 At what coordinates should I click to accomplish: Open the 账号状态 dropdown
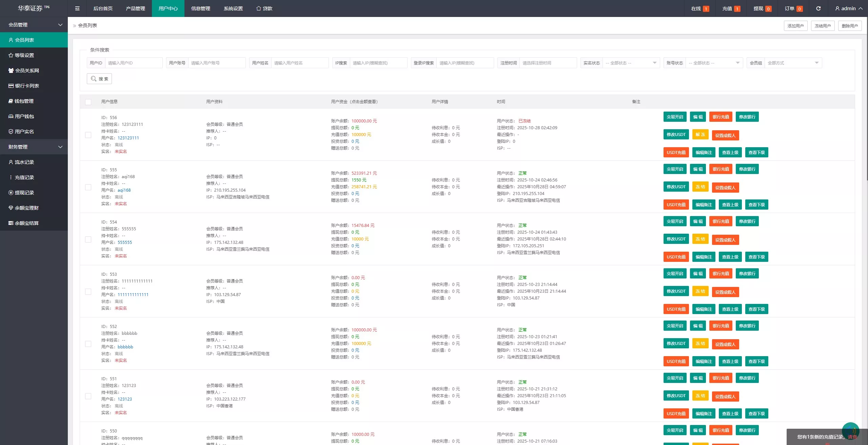click(x=714, y=63)
